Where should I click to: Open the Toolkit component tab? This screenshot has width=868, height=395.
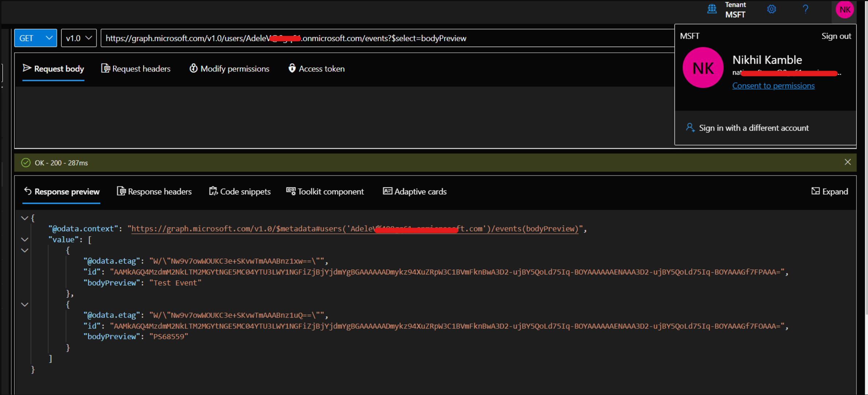coord(325,191)
